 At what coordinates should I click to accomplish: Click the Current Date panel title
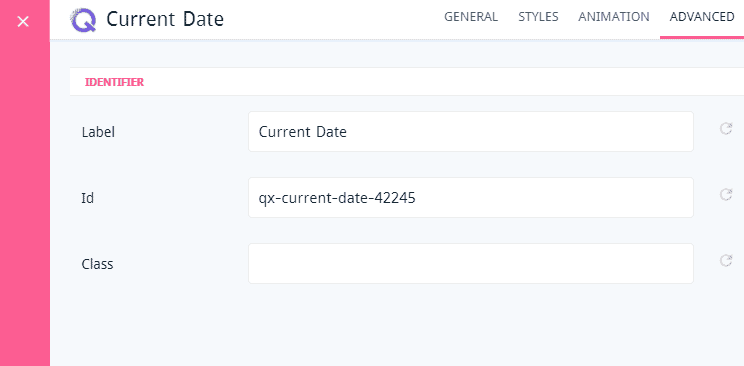(165, 19)
